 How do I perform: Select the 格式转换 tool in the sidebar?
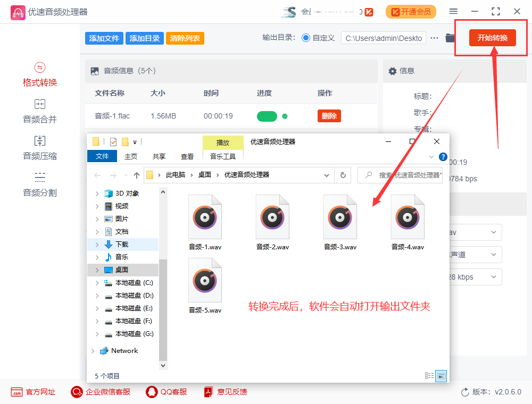tap(39, 74)
